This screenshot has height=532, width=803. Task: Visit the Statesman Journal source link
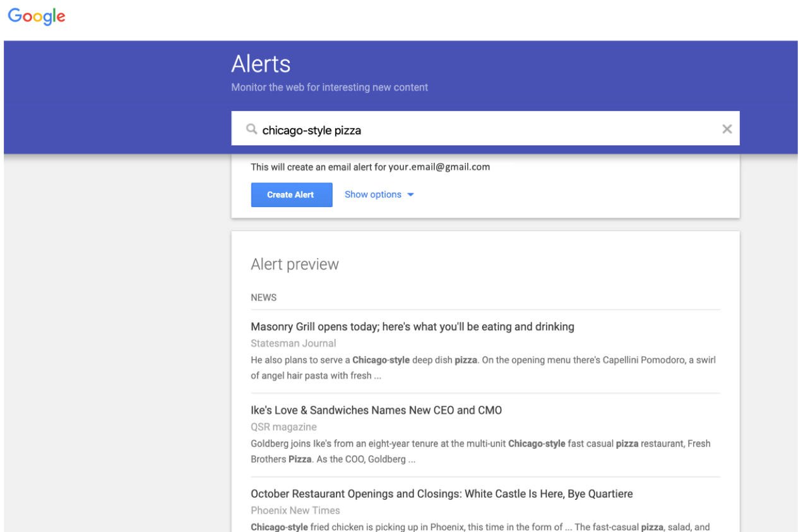click(x=293, y=343)
